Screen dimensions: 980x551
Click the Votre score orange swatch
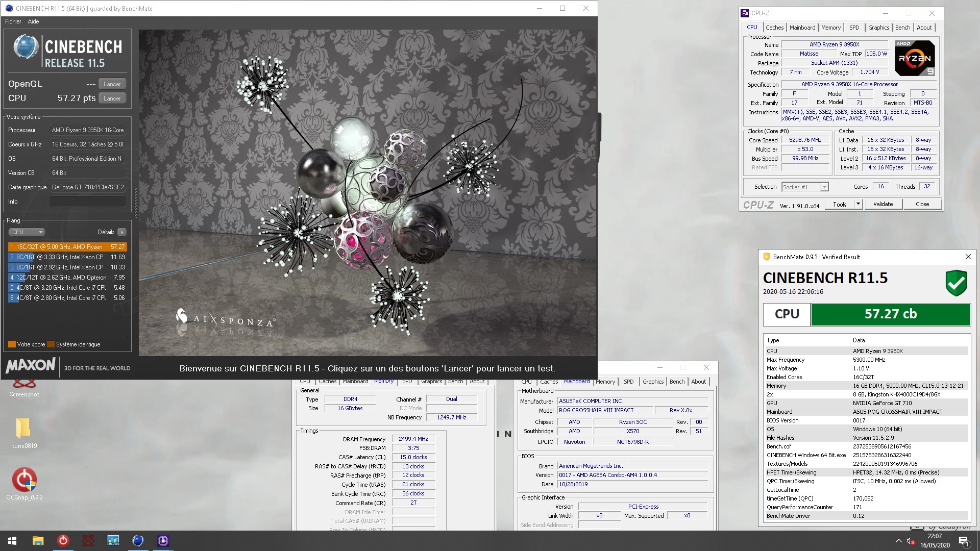[12, 344]
